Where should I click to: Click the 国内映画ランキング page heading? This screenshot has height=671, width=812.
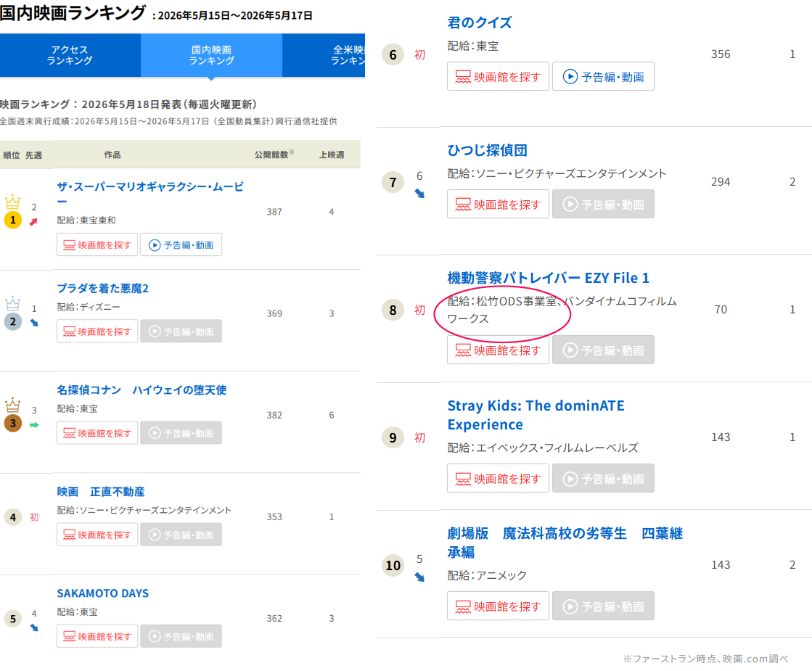[x=73, y=13]
